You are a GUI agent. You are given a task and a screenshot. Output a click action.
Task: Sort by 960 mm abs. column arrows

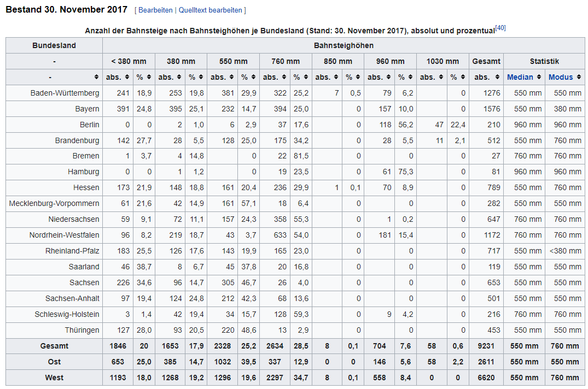tap(389, 77)
